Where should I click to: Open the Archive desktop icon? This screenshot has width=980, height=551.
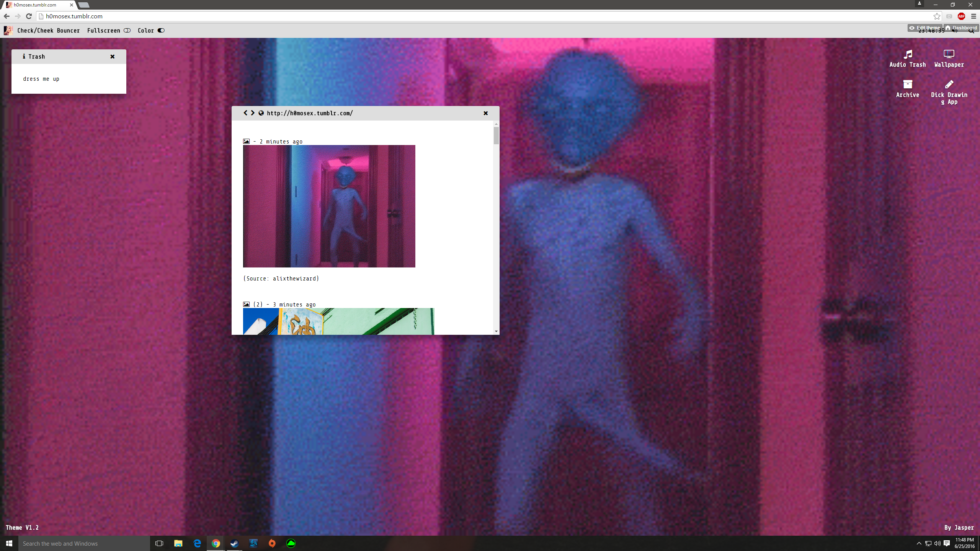(908, 89)
